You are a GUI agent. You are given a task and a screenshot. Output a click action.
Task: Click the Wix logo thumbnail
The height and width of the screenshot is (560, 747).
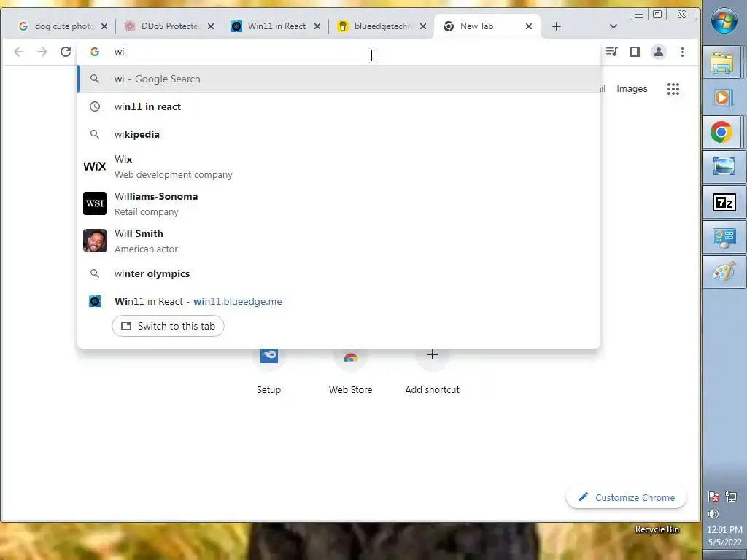(x=95, y=166)
